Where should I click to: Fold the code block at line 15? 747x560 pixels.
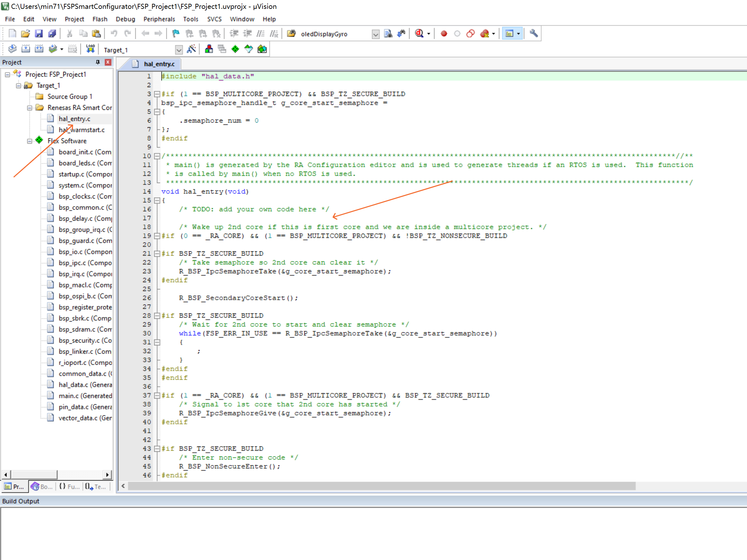point(157,200)
